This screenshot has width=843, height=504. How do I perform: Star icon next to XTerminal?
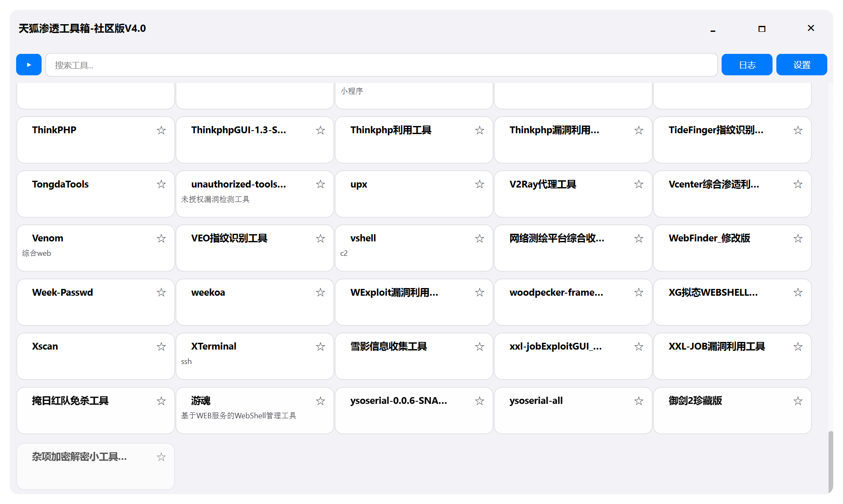[x=320, y=347]
